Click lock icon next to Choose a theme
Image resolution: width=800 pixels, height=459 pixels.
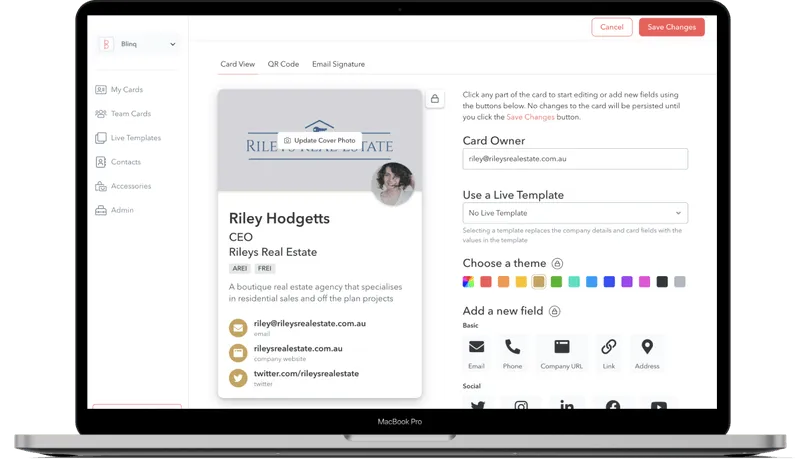tap(557, 264)
